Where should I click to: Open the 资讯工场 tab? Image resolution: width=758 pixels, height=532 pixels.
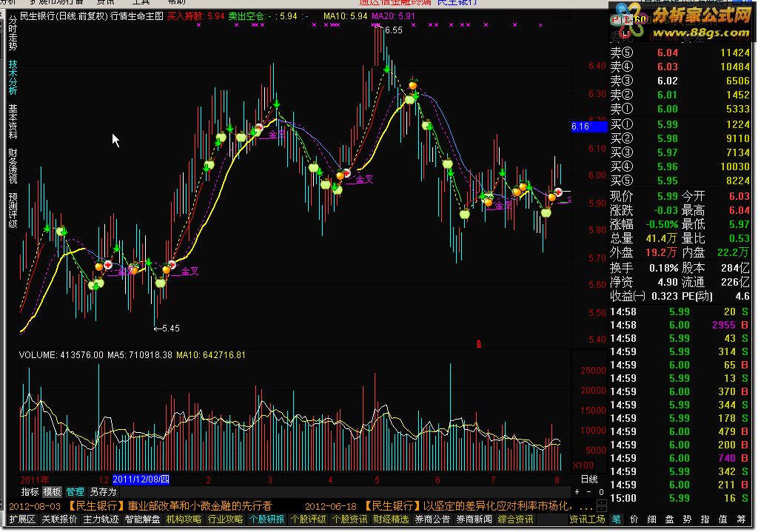(587, 519)
